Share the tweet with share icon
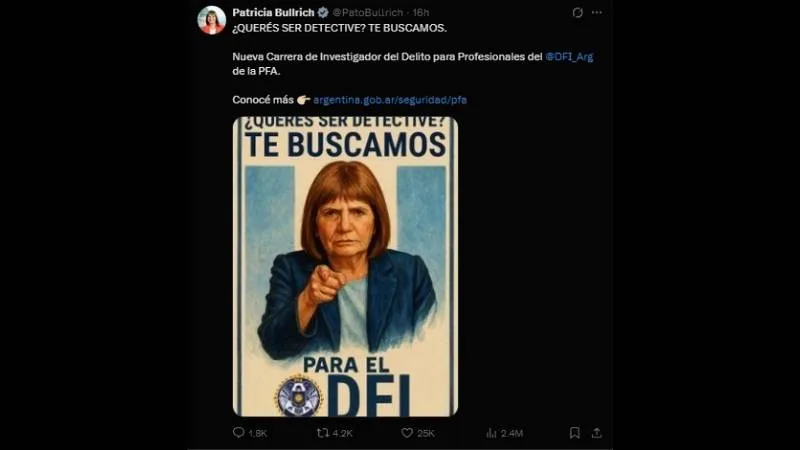 tap(596, 433)
